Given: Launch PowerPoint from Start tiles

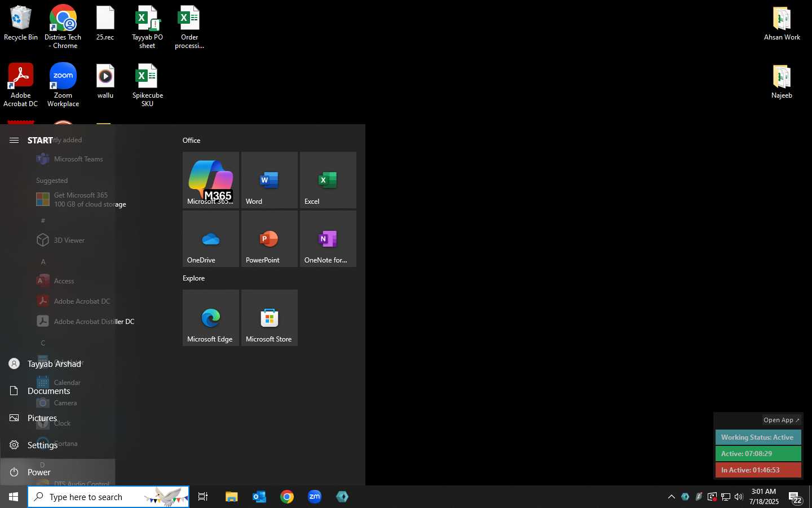Looking at the screenshot, I should pyautogui.click(x=270, y=239).
